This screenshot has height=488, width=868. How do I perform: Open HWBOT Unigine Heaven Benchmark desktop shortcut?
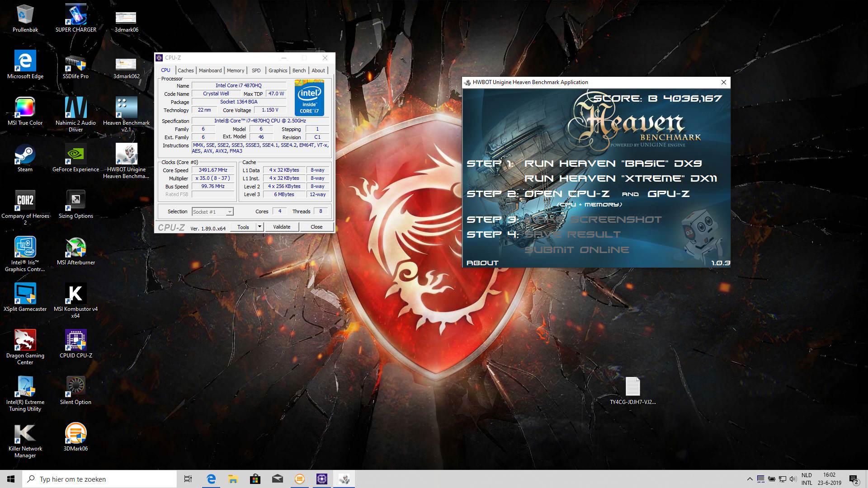tap(126, 161)
